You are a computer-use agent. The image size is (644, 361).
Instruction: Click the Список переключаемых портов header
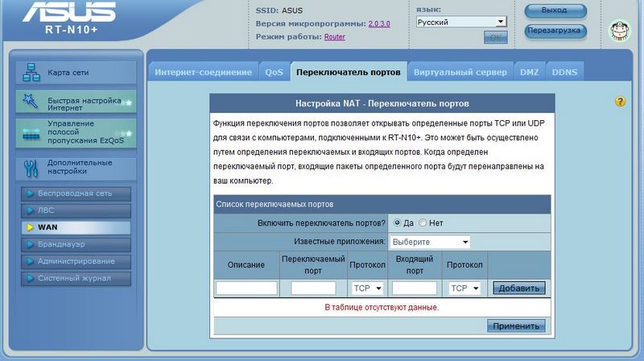(x=382, y=205)
